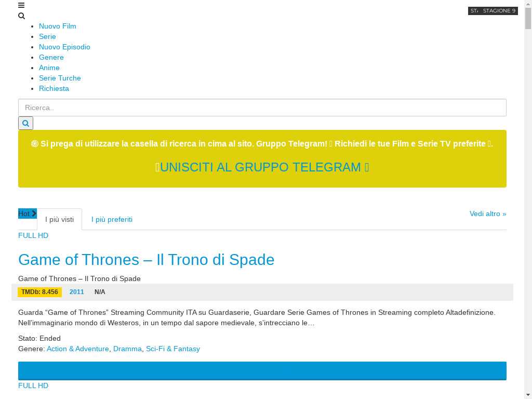532x399 pixels.
Task: Click the Vedi altro » link
Action: click(488, 214)
